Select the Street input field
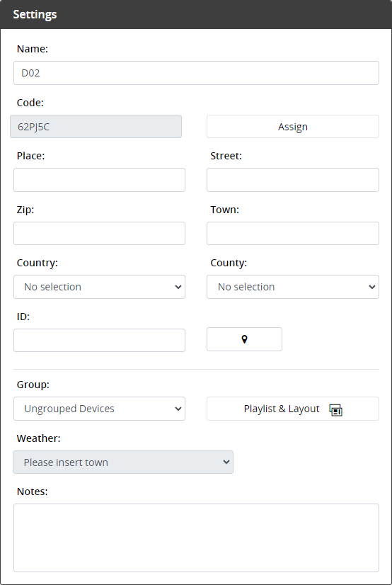 pyautogui.click(x=293, y=180)
